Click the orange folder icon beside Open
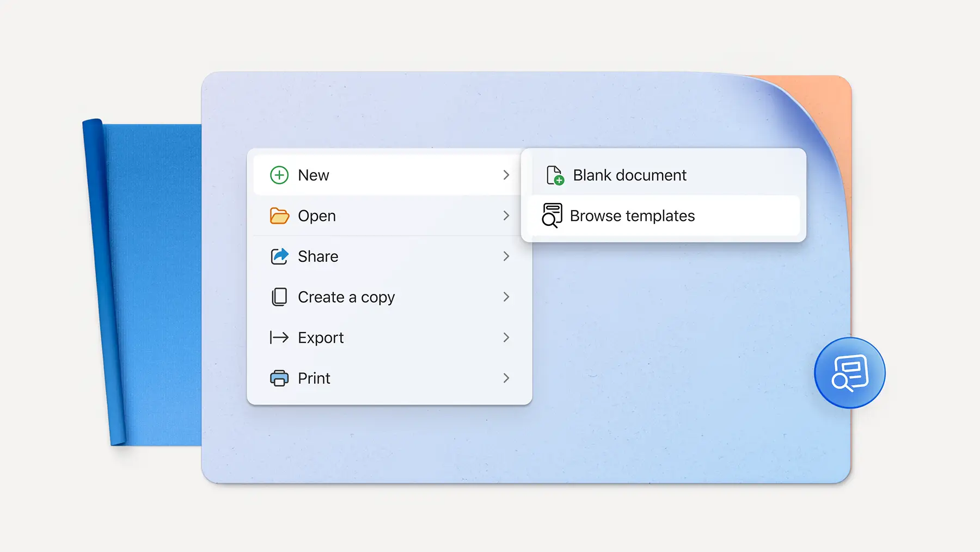This screenshot has width=980, height=552. coord(279,216)
